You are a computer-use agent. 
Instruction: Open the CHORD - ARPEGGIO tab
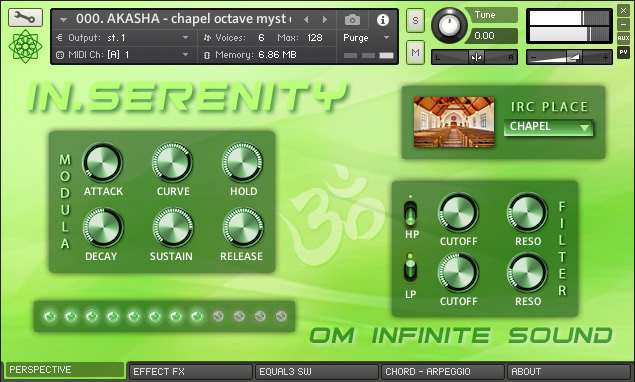(x=443, y=371)
